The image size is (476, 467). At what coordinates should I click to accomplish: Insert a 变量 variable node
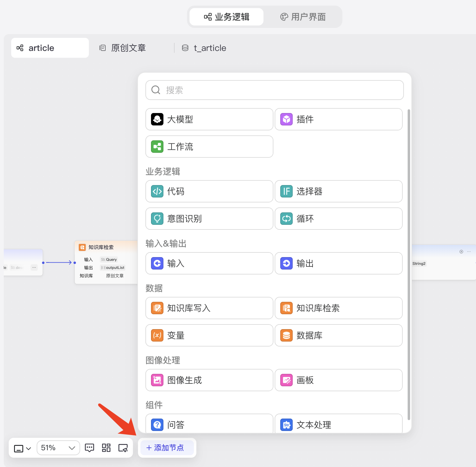pos(209,335)
